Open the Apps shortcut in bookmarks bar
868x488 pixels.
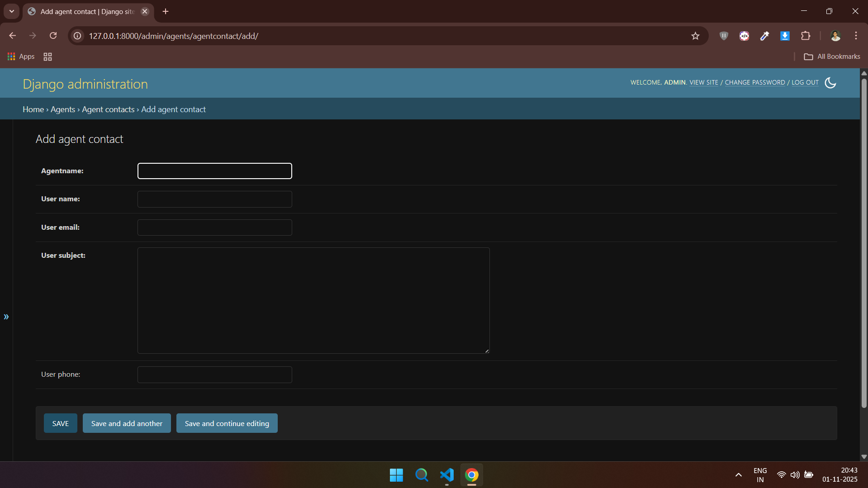pos(21,57)
